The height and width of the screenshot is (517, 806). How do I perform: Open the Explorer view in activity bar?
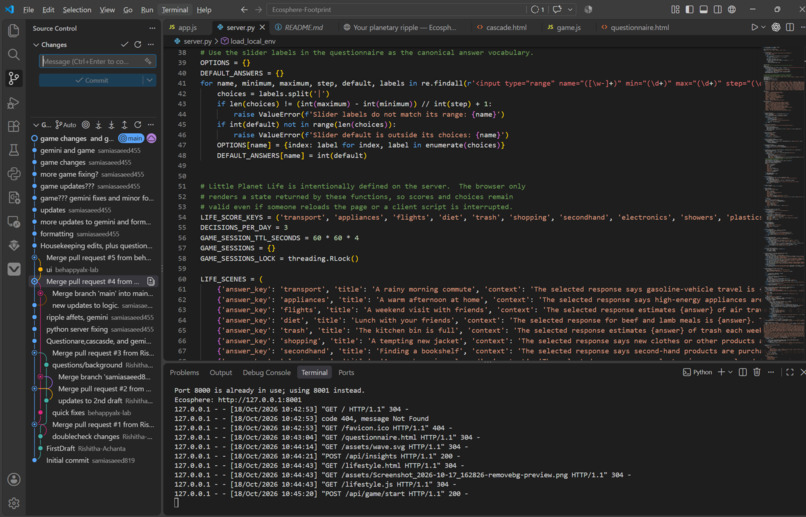tap(14, 31)
